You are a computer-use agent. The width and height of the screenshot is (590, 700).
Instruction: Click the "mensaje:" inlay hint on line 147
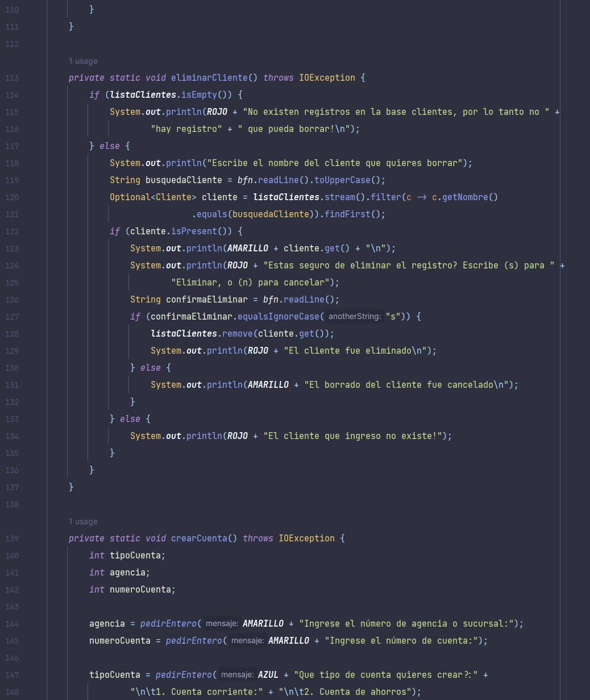(237, 675)
